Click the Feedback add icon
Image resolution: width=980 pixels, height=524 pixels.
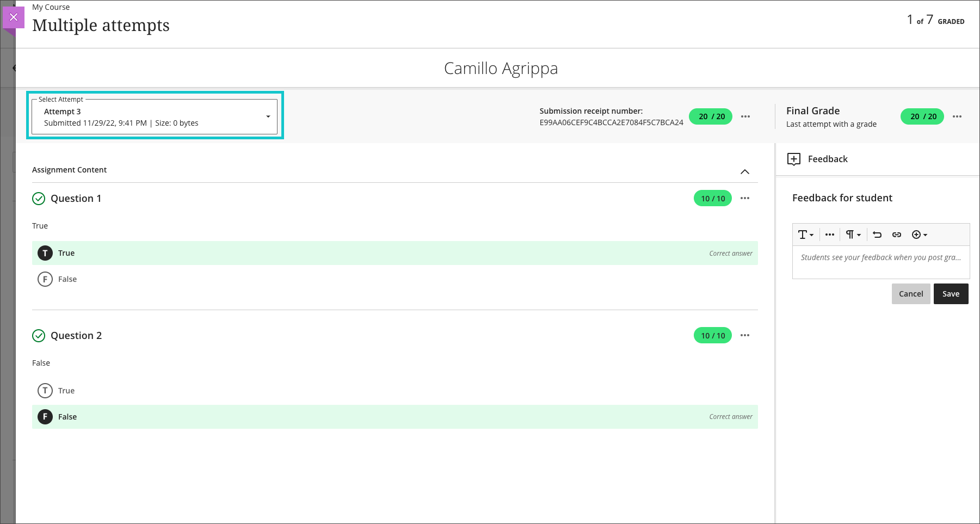(x=794, y=159)
